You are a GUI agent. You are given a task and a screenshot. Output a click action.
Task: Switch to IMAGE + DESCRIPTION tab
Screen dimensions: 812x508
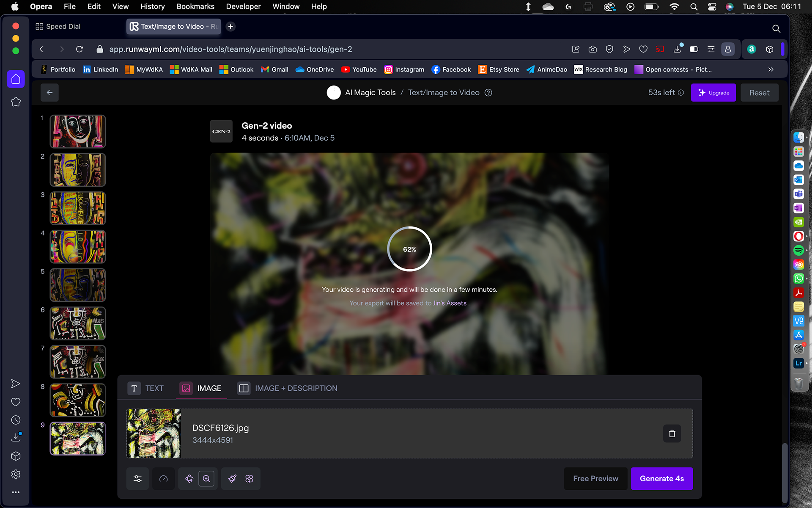point(288,388)
